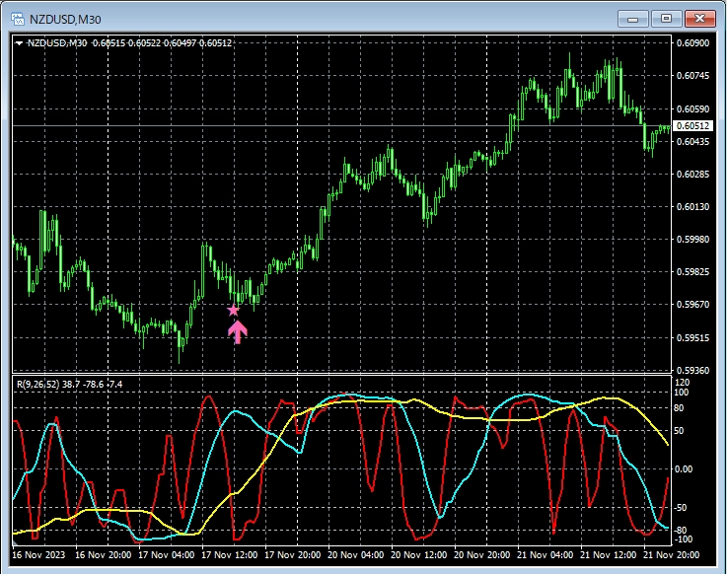Click the 0.60900 level on price scale

click(x=694, y=43)
